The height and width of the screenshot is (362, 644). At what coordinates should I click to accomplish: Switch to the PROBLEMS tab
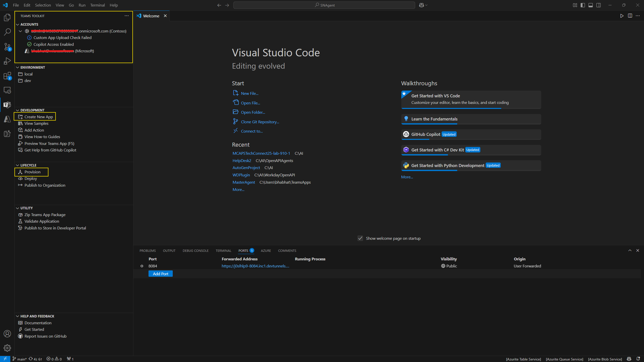coord(148,251)
